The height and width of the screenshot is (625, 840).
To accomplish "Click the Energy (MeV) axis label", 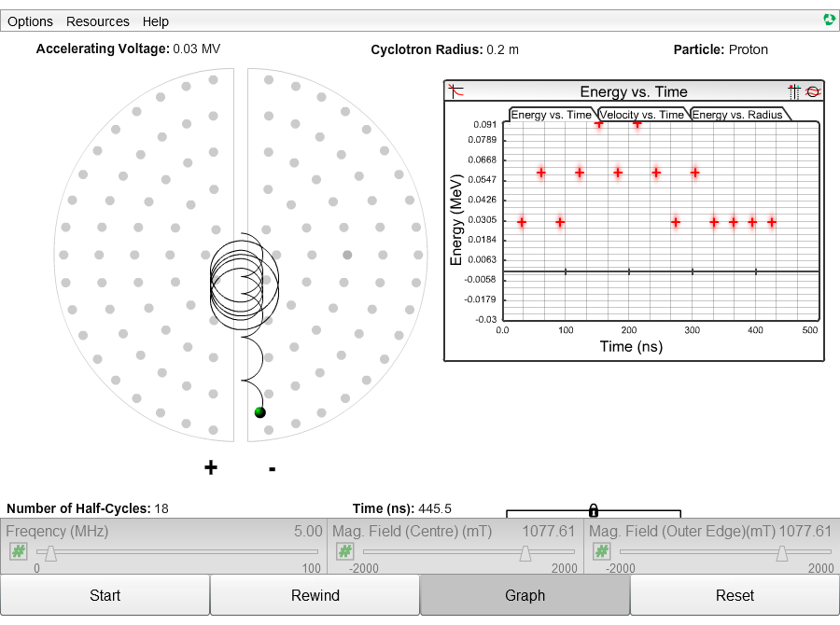I will (x=455, y=219).
